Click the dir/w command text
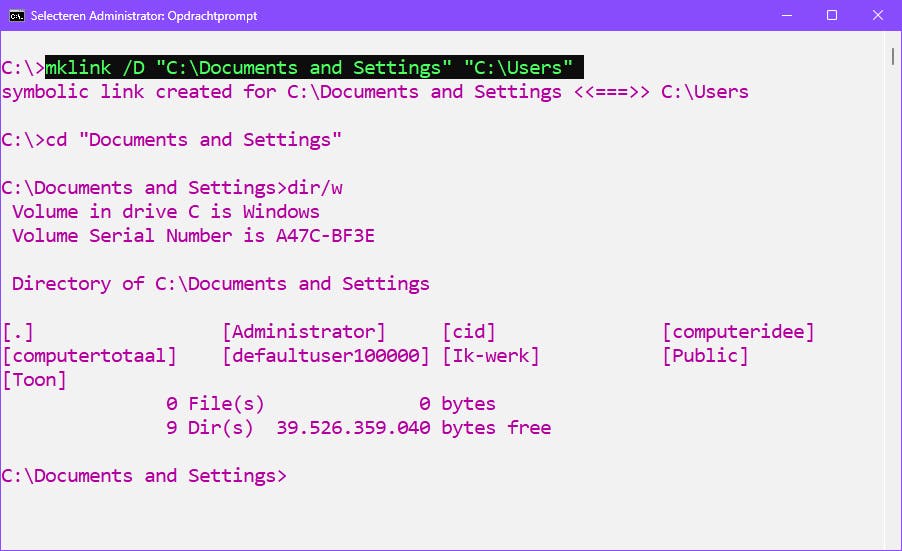Viewport: 902px width, 551px height. pos(315,188)
